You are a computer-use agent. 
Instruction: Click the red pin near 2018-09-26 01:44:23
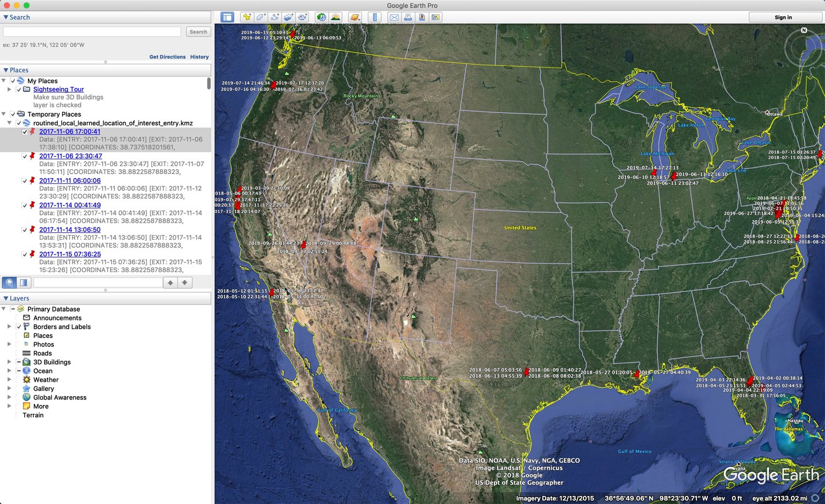(x=302, y=245)
